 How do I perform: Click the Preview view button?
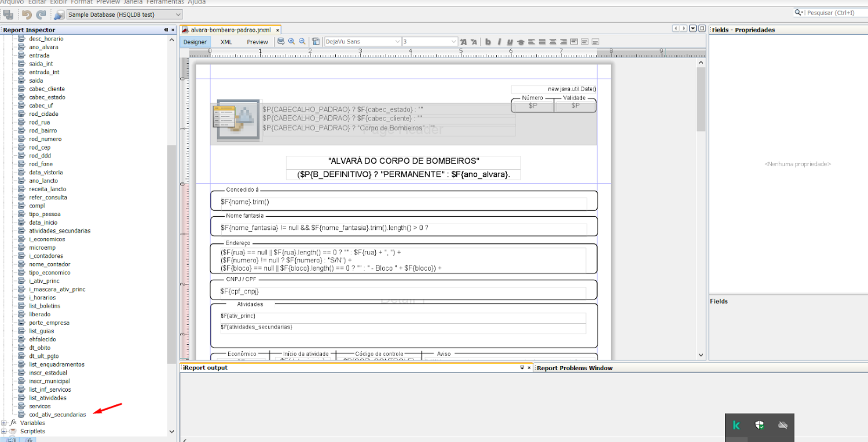click(257, 42)
